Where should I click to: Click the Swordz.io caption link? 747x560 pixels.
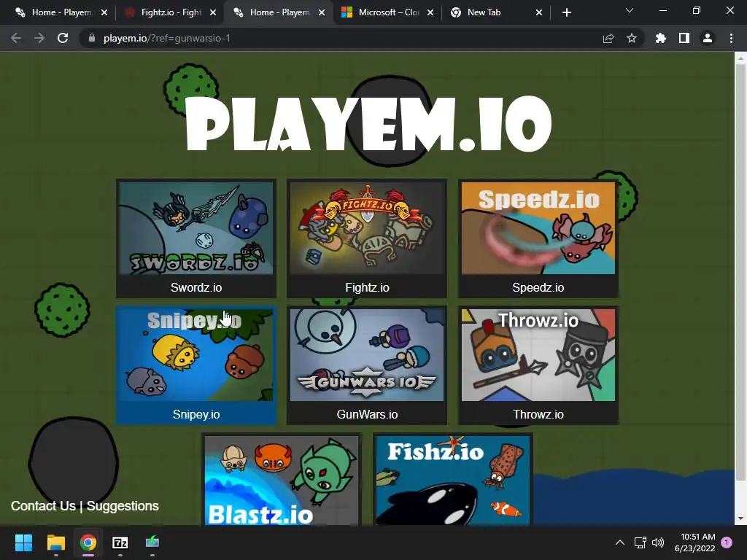(196, 287)
